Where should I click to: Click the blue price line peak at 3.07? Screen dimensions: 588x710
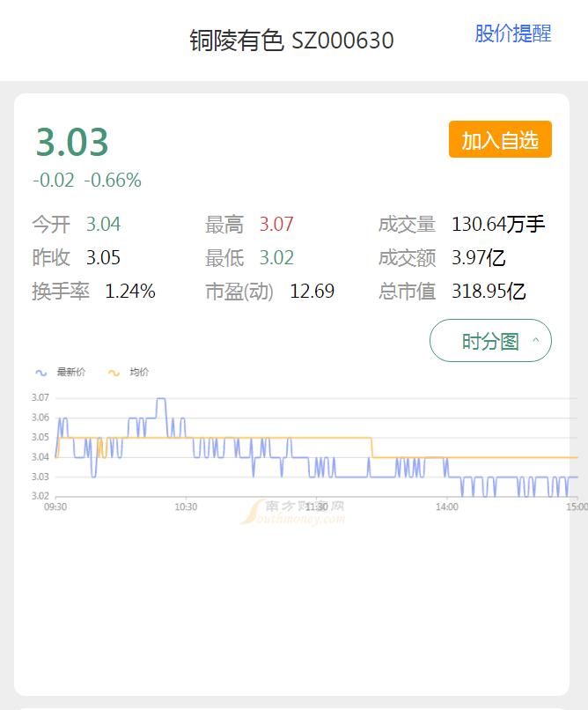point(161,399)
